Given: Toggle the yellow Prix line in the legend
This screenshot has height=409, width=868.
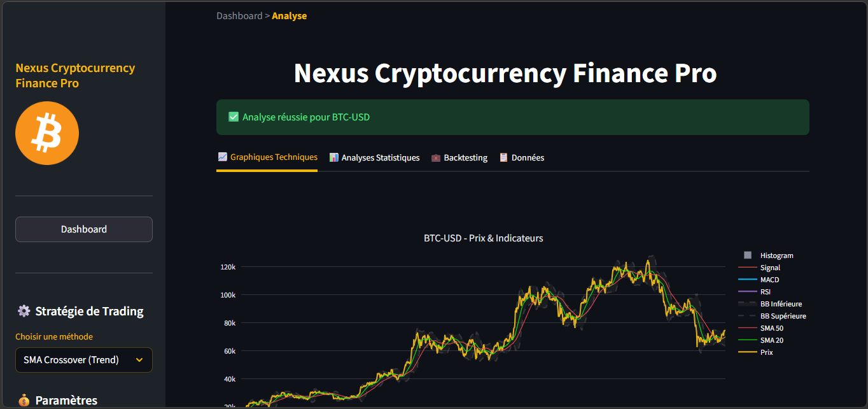Looking at the screenshot, I should coord(756,352).
